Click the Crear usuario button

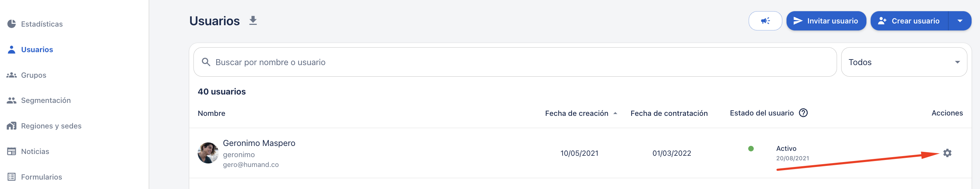pos(909,21)
